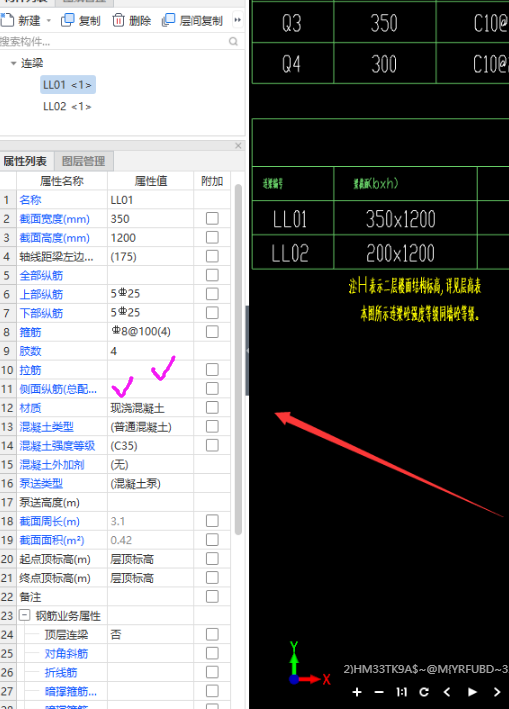Toggle 附加 checkbox for 材质

(x=212, y=407)
